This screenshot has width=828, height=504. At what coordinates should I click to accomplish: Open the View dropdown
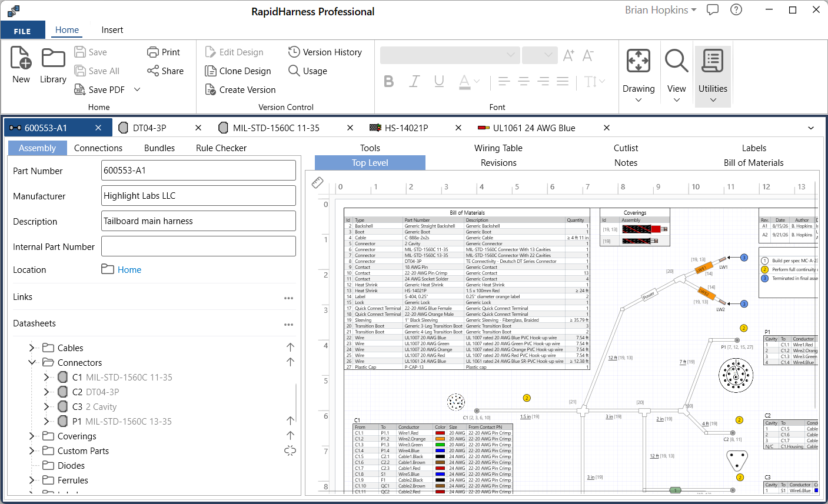[677, 76]
